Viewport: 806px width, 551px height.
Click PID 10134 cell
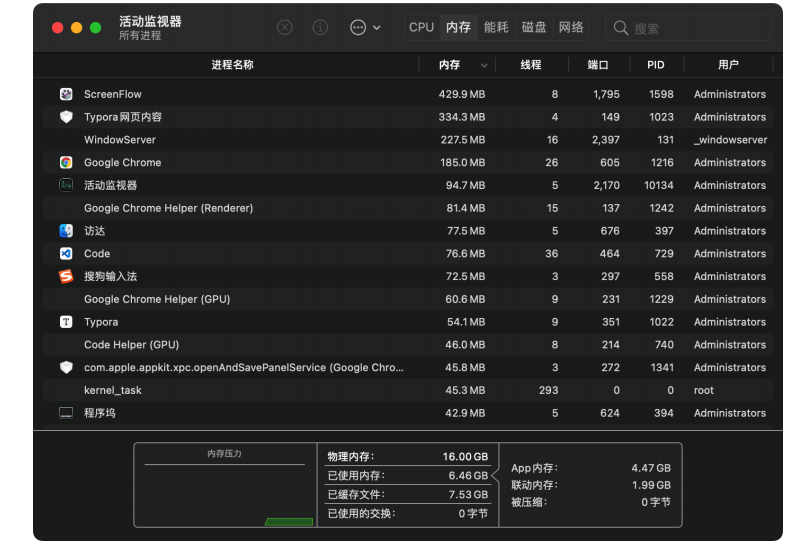658,185
